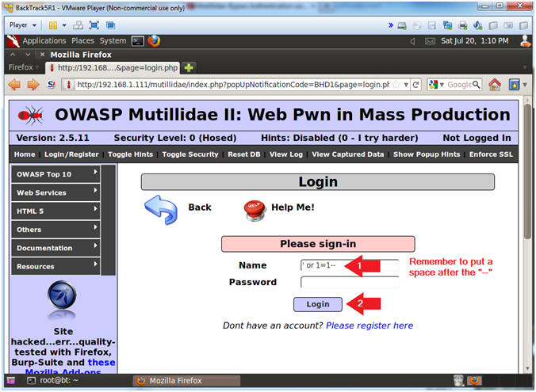Go forward with the orange right arrow
The height and width of the screenshot is (392, 536).
[x=33, y=85]
